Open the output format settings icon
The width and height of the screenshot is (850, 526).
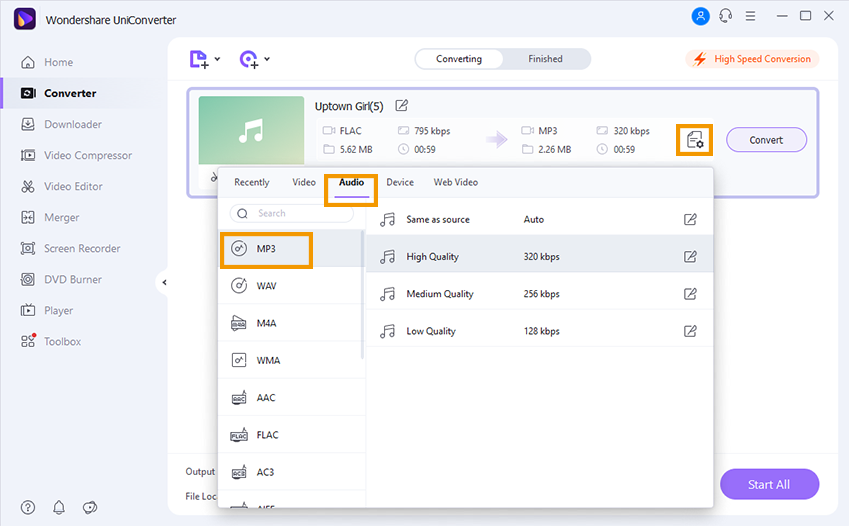(x=694, y=140)
